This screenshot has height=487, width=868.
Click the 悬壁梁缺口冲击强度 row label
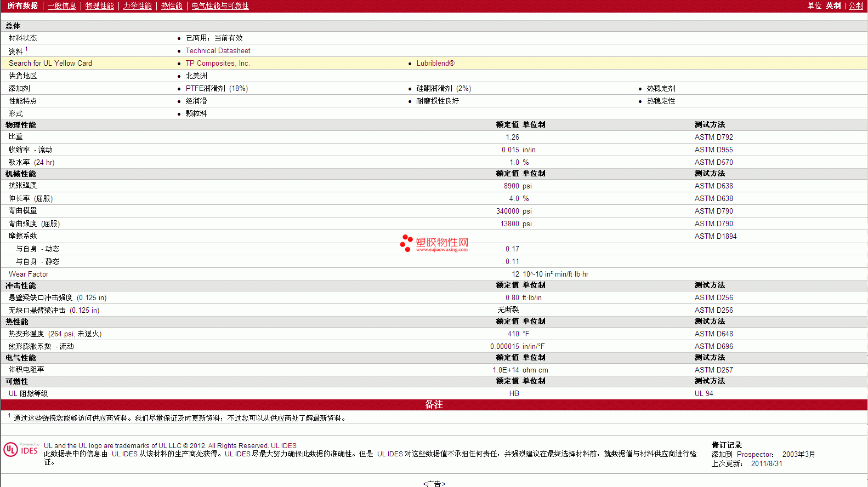tap(58, 298)
